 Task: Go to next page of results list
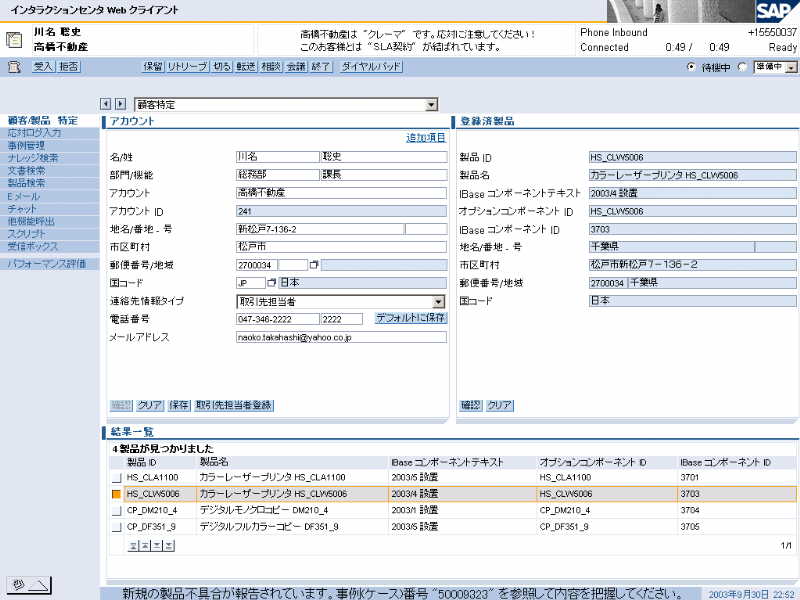coord(157,546)
